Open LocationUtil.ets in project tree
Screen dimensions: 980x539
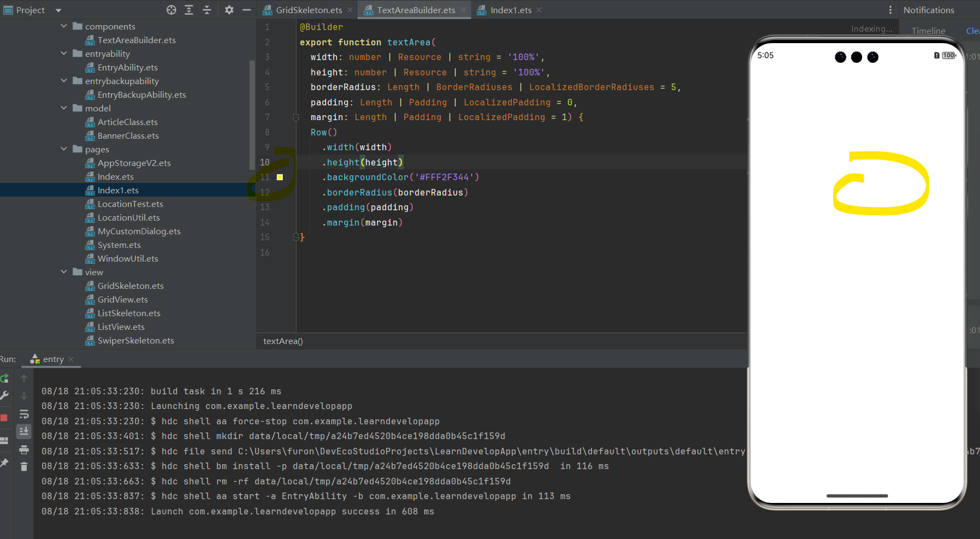tap(128, 217)
